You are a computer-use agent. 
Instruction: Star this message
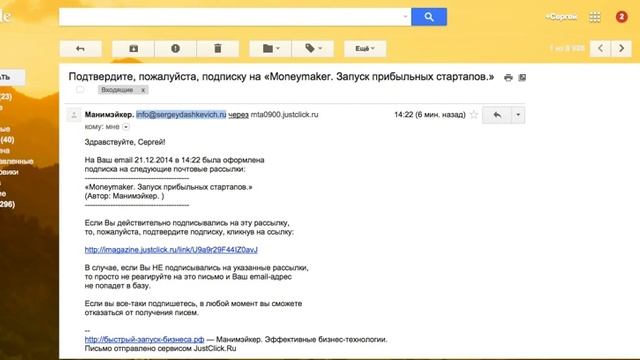pos(473,115)
